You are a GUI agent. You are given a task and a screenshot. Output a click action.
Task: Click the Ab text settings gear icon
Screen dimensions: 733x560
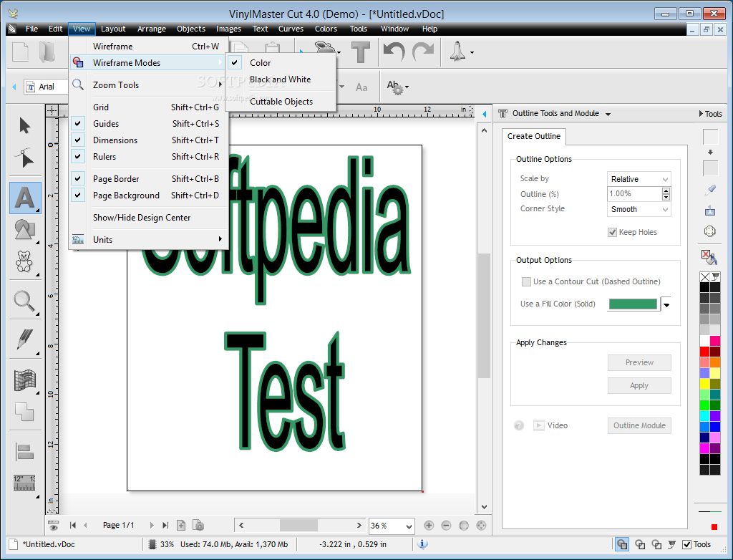[395, 87]
